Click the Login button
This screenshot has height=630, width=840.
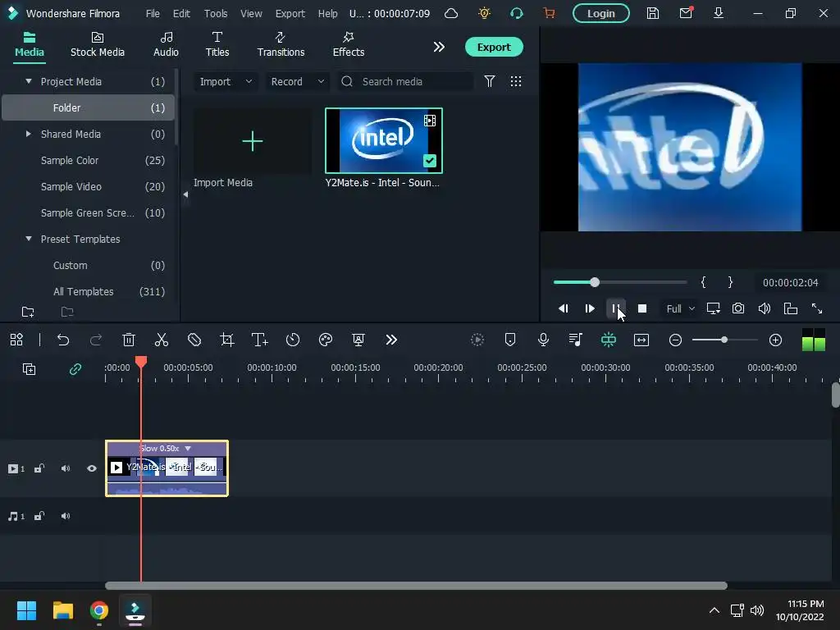coord(601,13)
